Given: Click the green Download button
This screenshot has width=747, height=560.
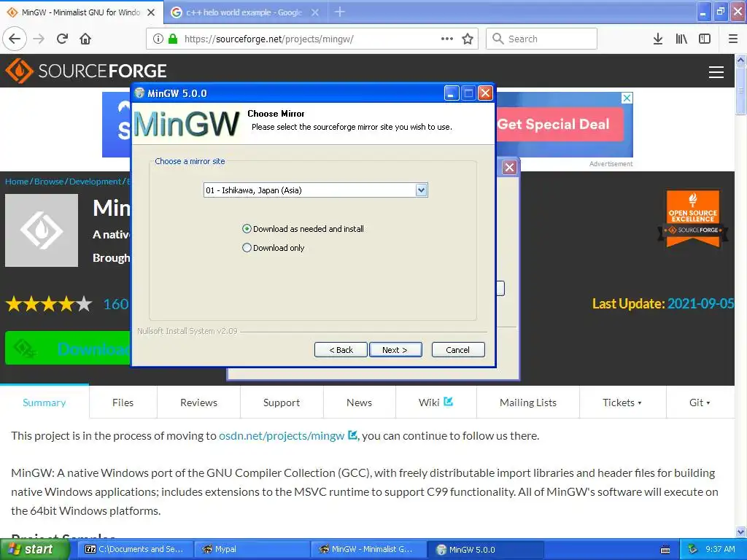Looking at the screenshot, I should pos(67,348).
